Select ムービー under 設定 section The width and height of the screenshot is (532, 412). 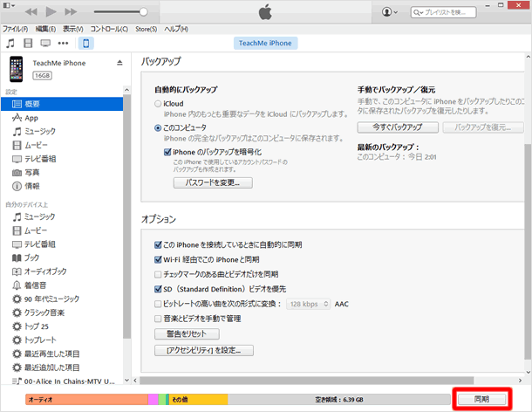point(62,146)
